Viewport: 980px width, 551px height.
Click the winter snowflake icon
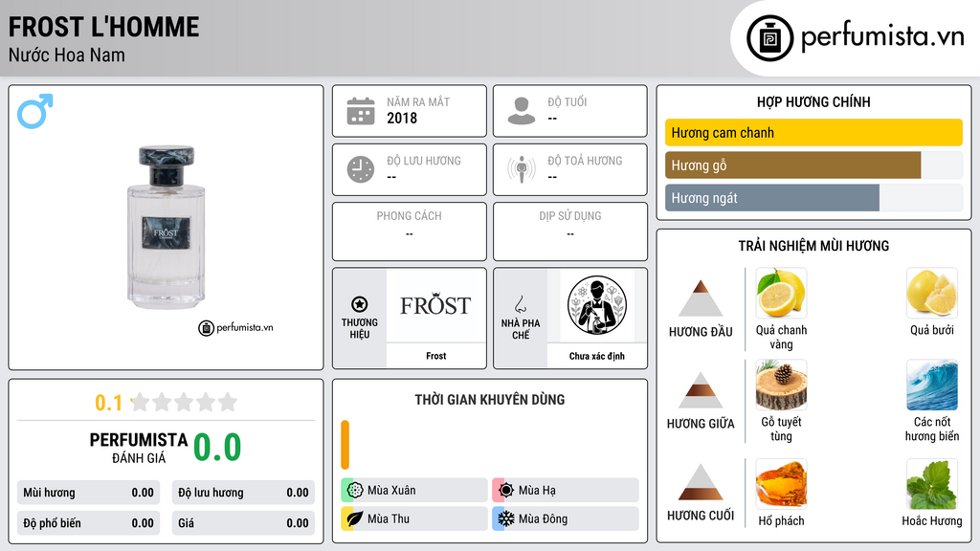click(x=506, y=518)
